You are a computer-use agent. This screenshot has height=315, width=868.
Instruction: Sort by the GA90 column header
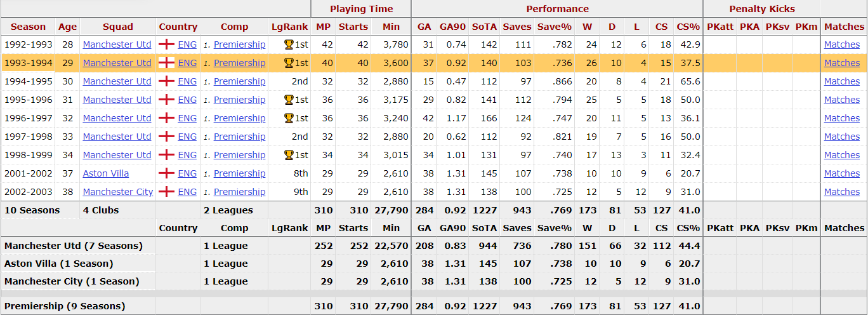[452, 27]
